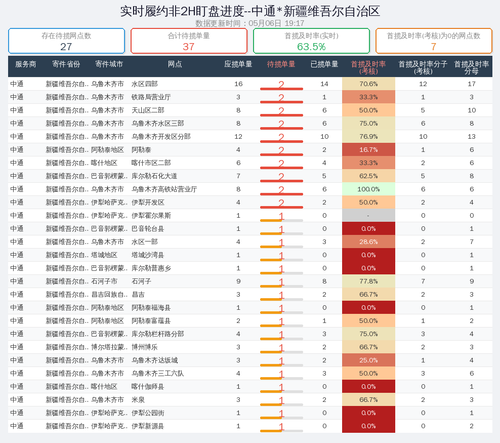Click the grey empty rate cell for 伊犁霍尔果斯
500x443 pixels.
point(368,216)
